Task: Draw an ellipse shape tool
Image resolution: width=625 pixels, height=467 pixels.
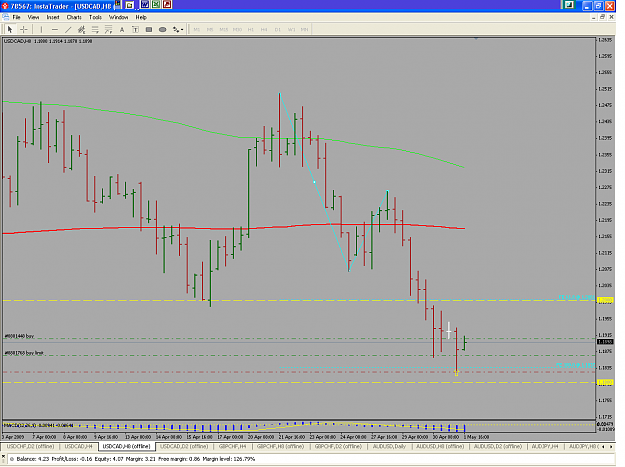Action: pyautogui.click(x=162, y=29)
